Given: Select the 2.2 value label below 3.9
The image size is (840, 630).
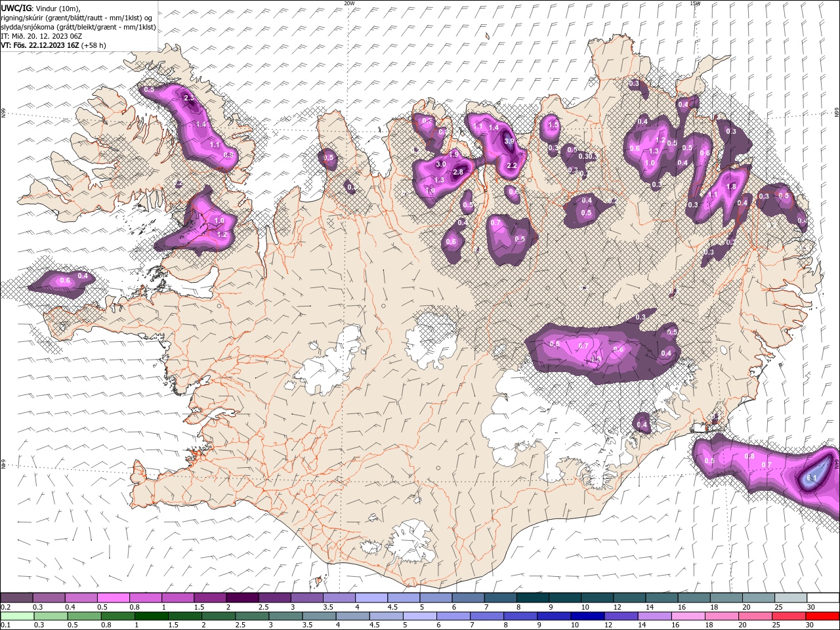Looking at the screenshot, I should 513,166.
